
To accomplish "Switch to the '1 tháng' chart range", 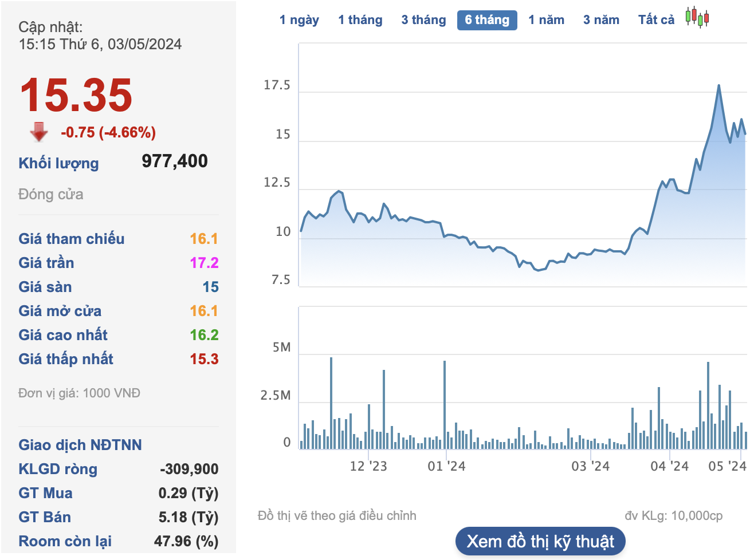I will coord(360,20).
